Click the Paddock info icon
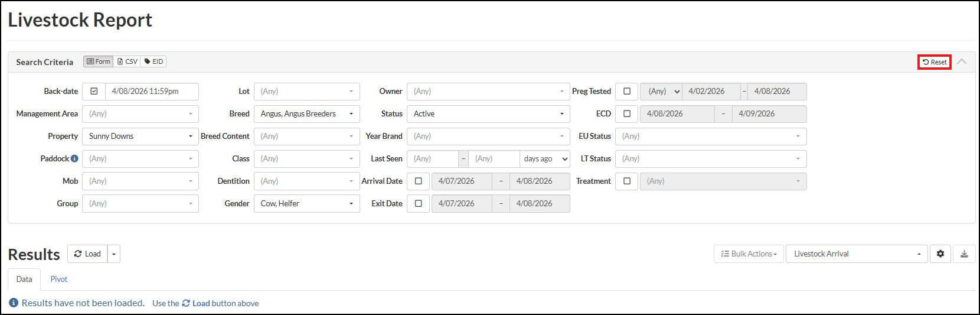Viewport: 980px width, 315px height. pos(74,158)
